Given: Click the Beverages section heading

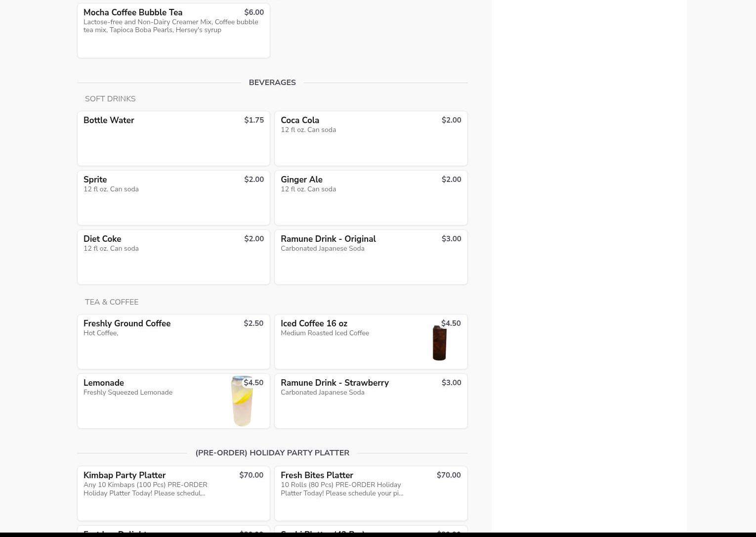Looking at the screenshot, I should tap(272, 83).
